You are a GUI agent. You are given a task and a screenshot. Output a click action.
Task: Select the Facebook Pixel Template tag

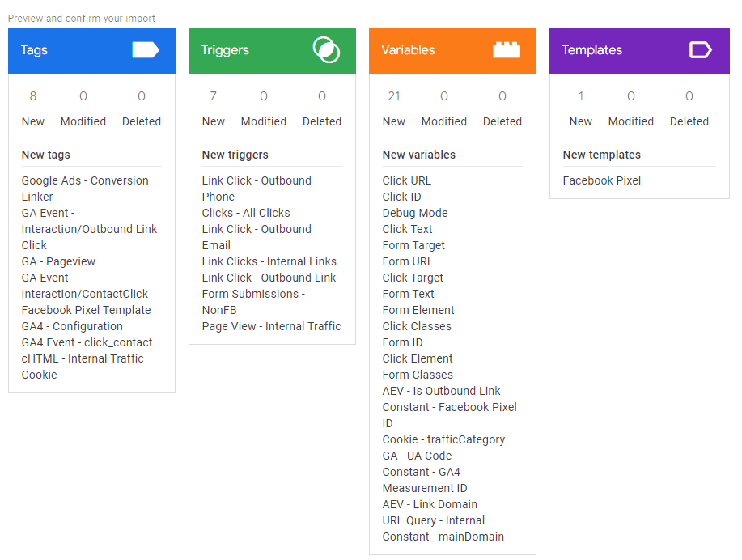click(x=86, y=310)
